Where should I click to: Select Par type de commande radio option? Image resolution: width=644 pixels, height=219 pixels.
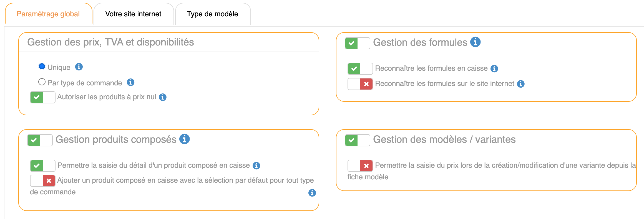point(42,82)
